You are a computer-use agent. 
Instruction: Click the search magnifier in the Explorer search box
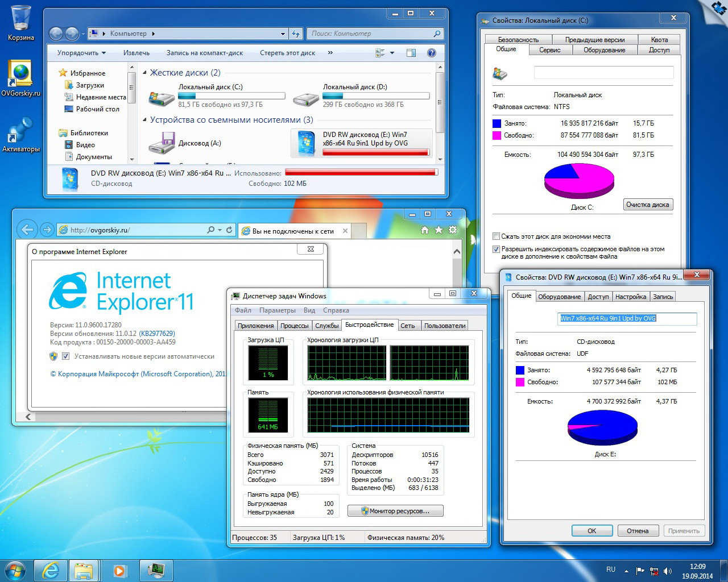(437, 34)
